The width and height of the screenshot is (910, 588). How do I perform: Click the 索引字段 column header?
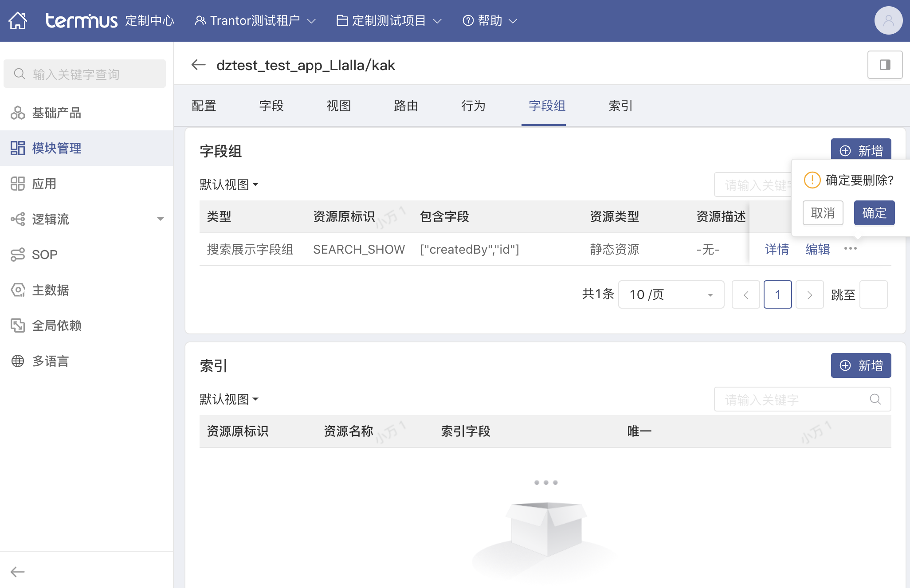466,431
